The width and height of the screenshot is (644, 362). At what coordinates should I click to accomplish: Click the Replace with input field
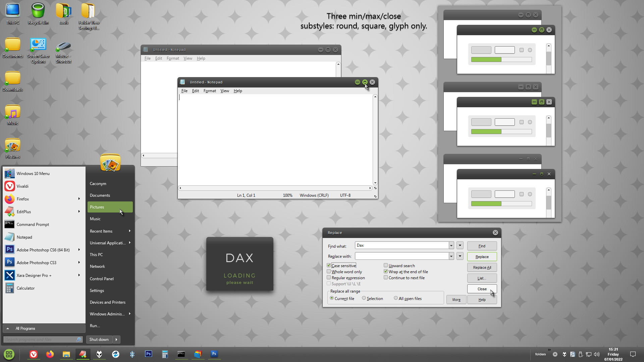pos(402,256)
